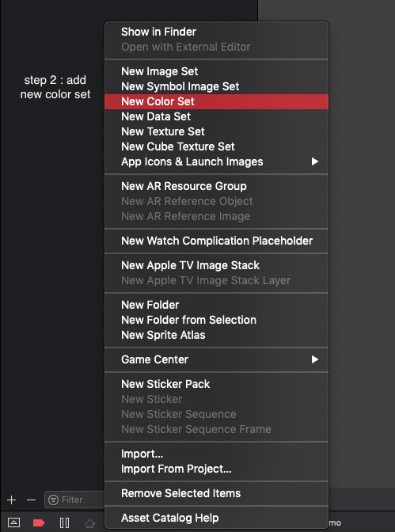Click the red breakpoint tag icon
The image size is (395, 532).
tap(39, 522)
